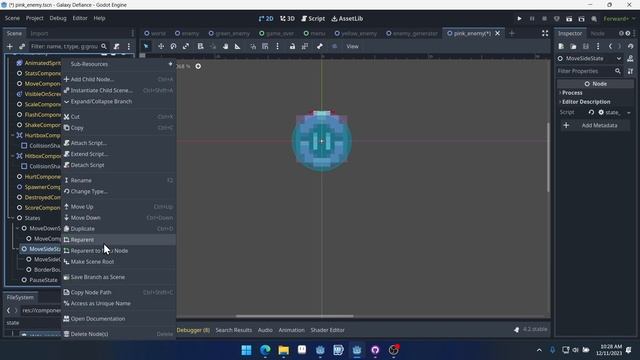Run a specific scene icon
Viewport: 640px width, 360px height.
(582, 19)
